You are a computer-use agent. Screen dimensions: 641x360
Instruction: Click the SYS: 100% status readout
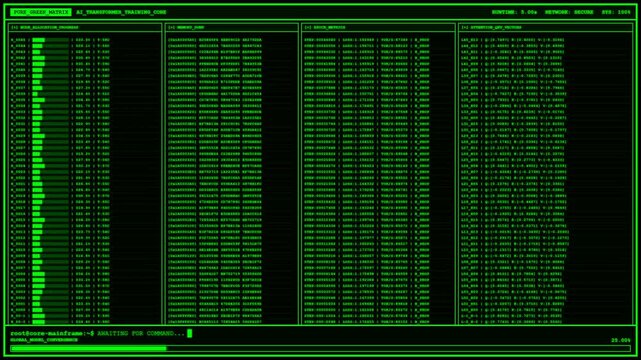616,12
